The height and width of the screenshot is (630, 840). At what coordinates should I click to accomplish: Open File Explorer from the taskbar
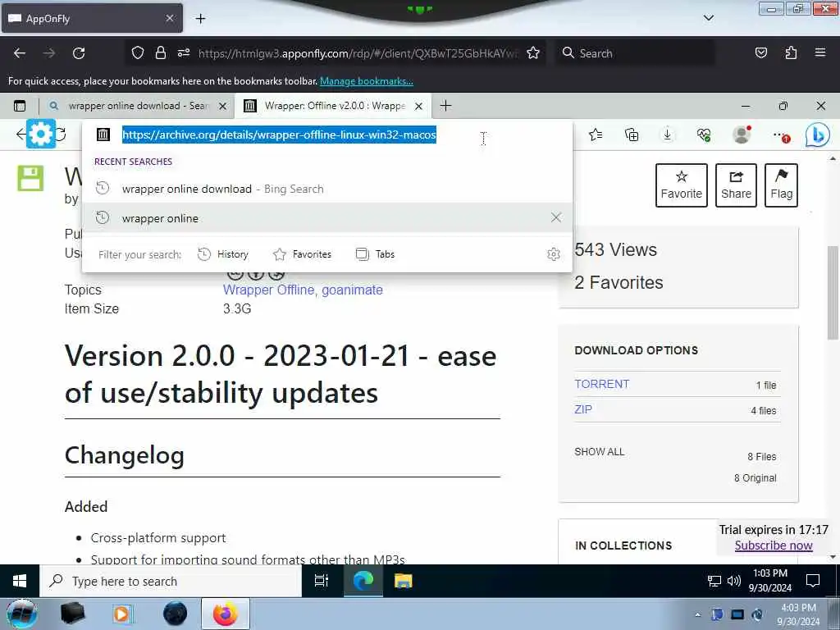(x=404, y=581)
